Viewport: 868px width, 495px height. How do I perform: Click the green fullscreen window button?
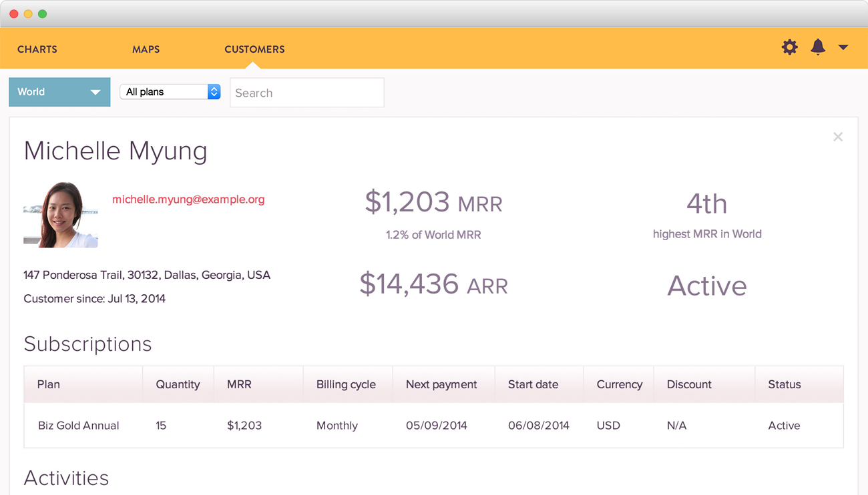(x=43, y=14)
